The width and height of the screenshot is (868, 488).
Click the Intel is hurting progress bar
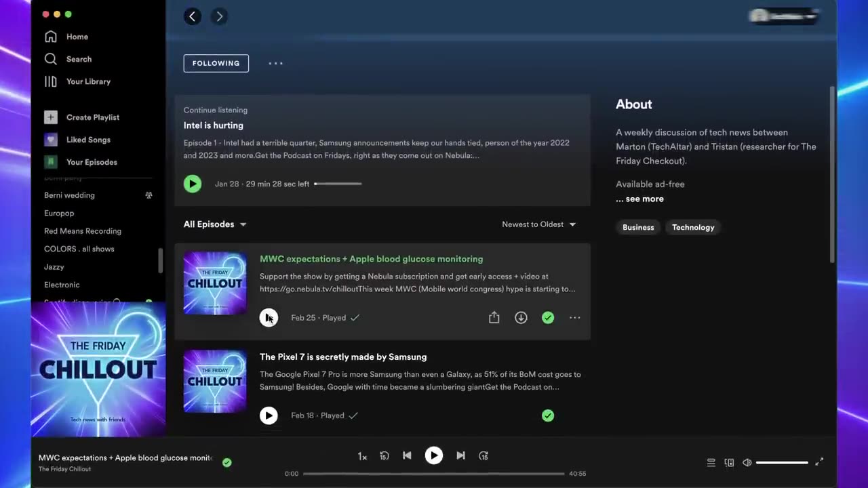(x=338, y=184)
